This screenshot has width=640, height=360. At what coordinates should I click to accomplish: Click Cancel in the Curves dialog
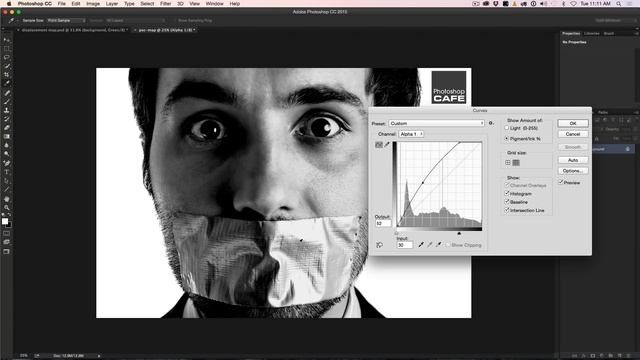(x=573, y=134)
